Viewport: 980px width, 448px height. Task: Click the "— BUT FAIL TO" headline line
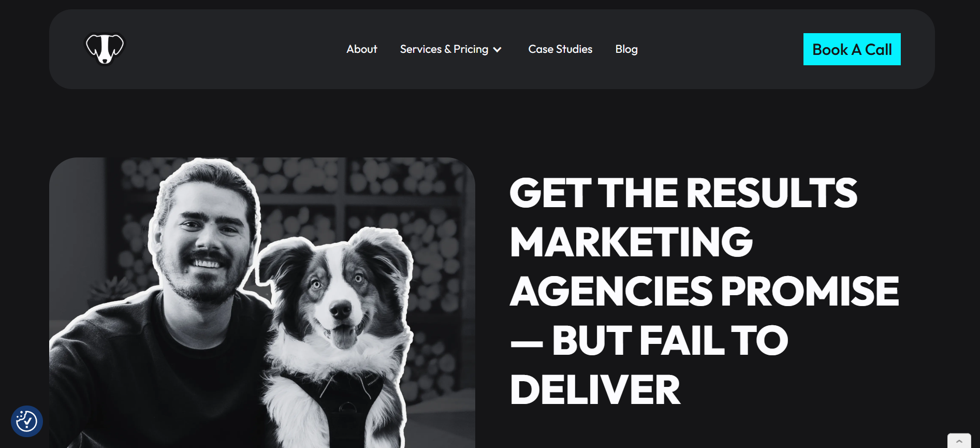[x=649, y=340]
